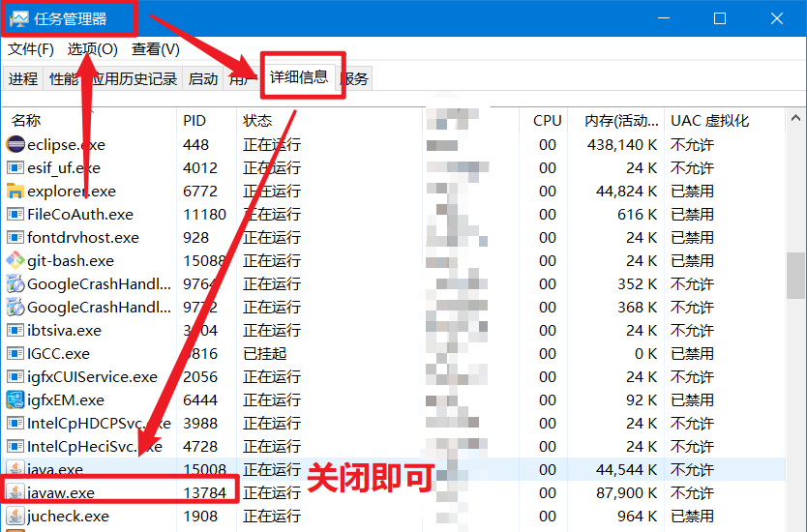
Task: Click PID value 2056
Action: point(200,376)
